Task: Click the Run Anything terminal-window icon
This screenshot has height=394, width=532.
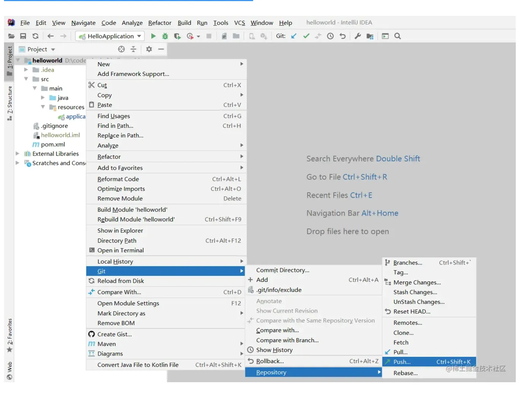Action: coord(385,36)
